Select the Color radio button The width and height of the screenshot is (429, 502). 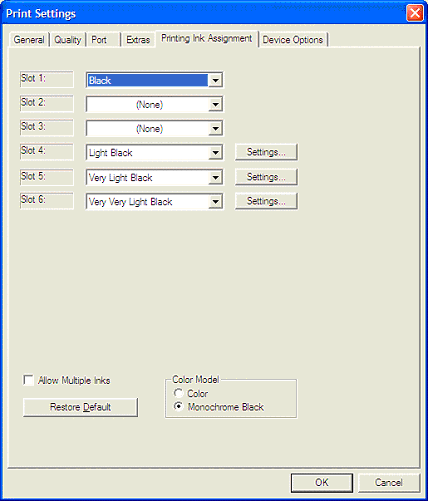click(178, 394)
